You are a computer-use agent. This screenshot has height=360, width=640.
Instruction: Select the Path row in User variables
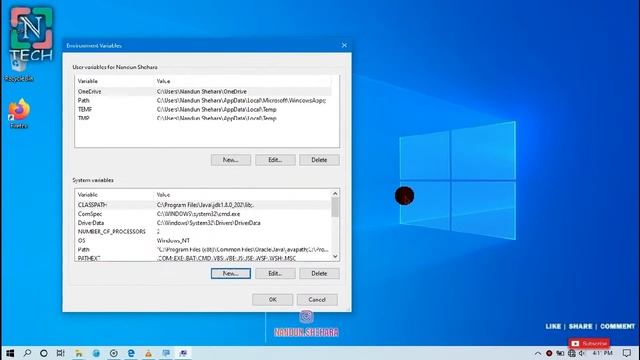204,100
